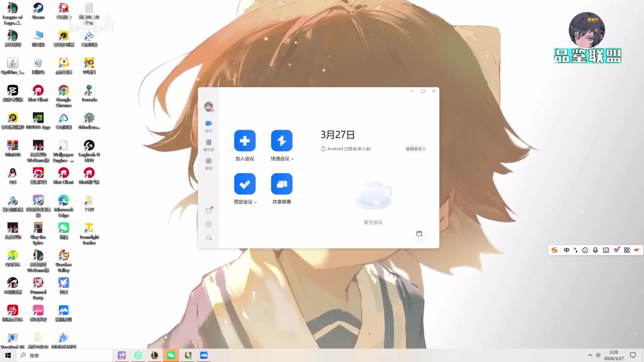Viewport: 644px width, 362px height.
Task: Open 全部会议 all meetings link
Action: point(415,149)
